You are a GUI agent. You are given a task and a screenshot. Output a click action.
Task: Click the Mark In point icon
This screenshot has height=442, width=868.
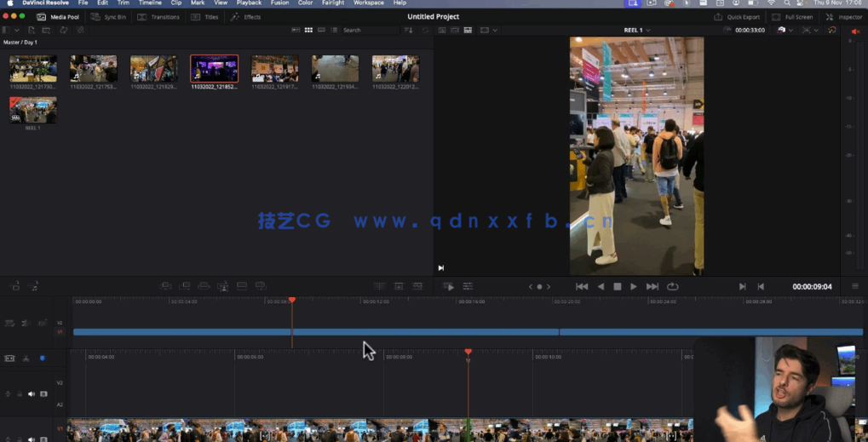coord(742,286)
